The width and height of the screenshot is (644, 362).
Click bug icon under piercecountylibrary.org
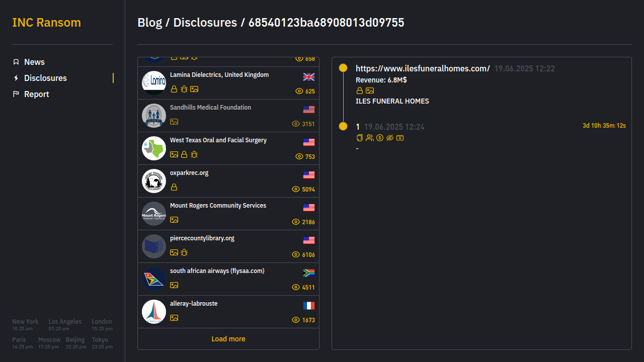(184, 252)
